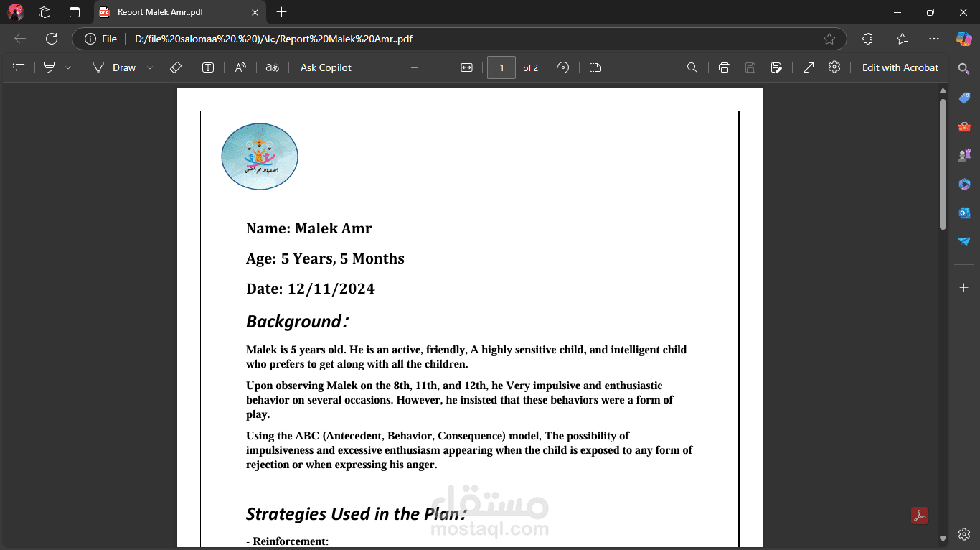Open the Page view options
Viewport: 980px width, 550px height.
point(595,67)
